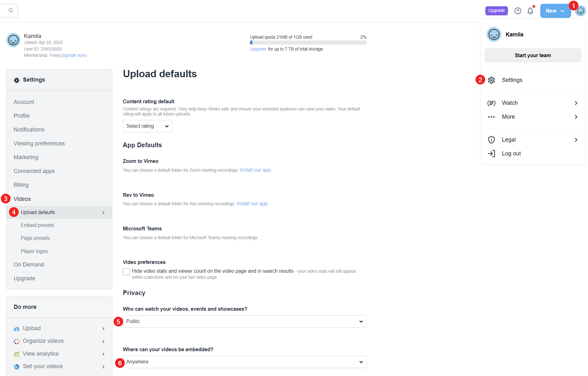This screenshot has height=376, width=588.
Task: Click the View analytics chart icon
Action: pyautogui.click(x=17, y=354)
